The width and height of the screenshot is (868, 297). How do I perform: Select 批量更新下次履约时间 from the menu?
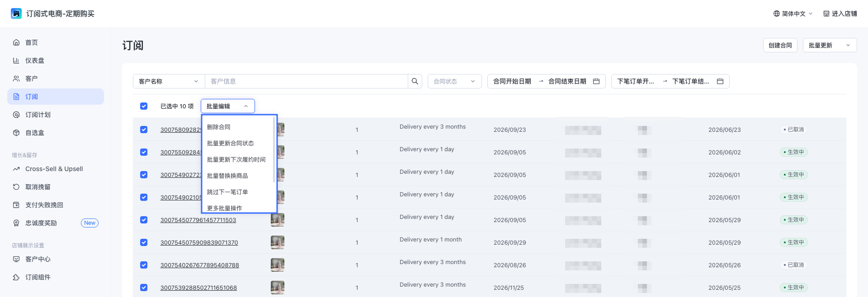[x=237, y=159]
